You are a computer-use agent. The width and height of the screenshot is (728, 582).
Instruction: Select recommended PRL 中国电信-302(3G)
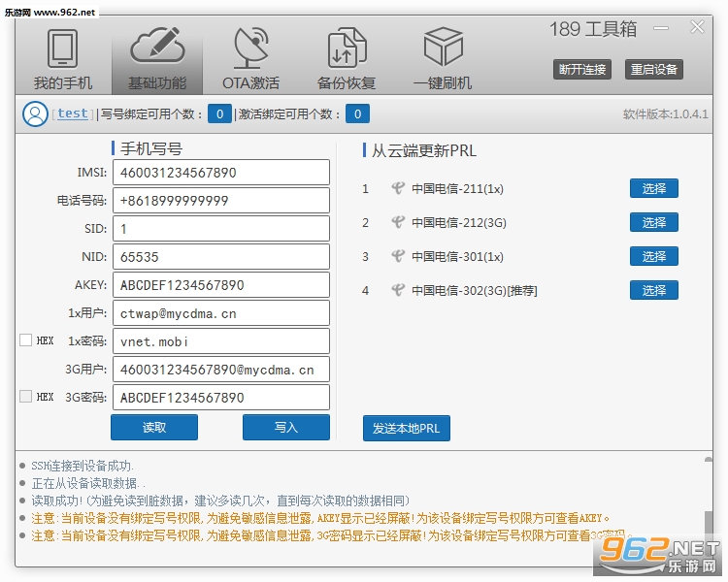click(x=653, y=290)
